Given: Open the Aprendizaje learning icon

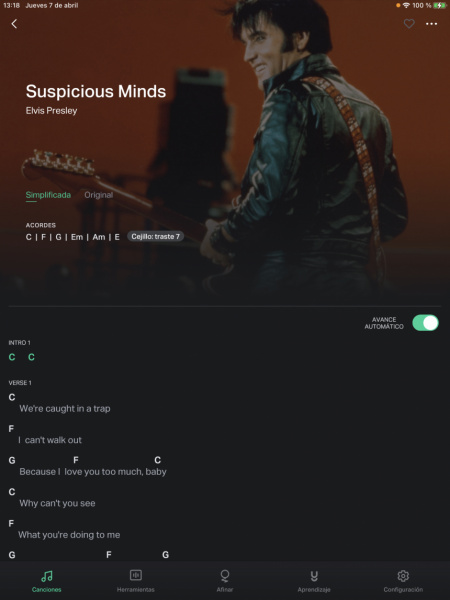Looking at the screenshot, I should 314,576.
